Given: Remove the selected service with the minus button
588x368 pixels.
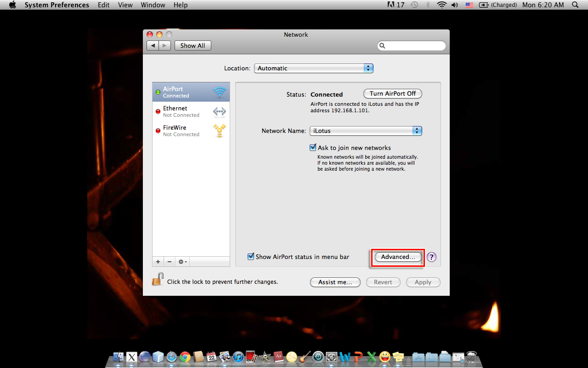Looking at the screenshot, I should [x=169, y=262].
